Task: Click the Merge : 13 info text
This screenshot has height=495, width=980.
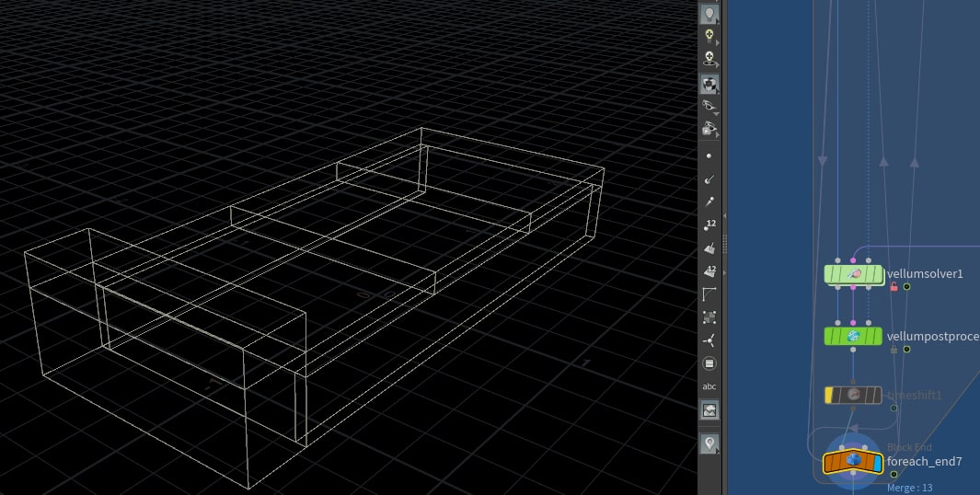Action: pyautogui.click(x=909, y=488)
